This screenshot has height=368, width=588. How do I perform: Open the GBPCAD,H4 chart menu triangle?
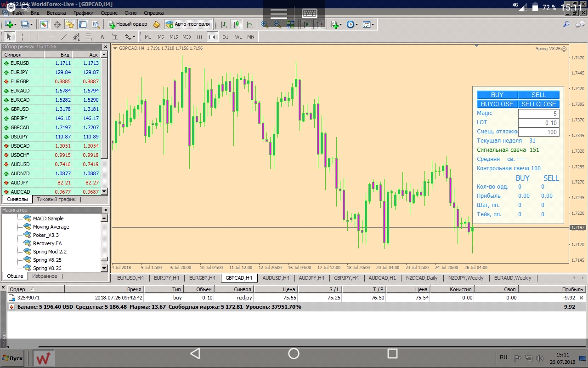pyautogui.click(x=115, y=48)
